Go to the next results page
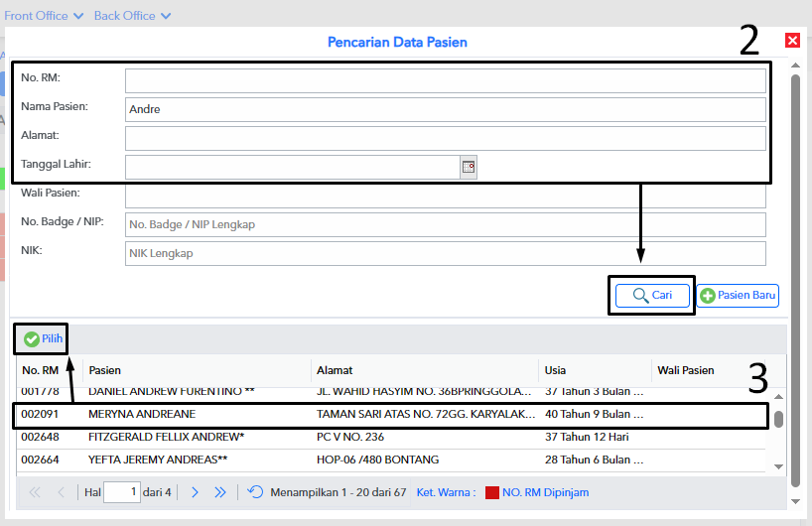This screenshot has height=526, width=812. (x=195, y=491)
